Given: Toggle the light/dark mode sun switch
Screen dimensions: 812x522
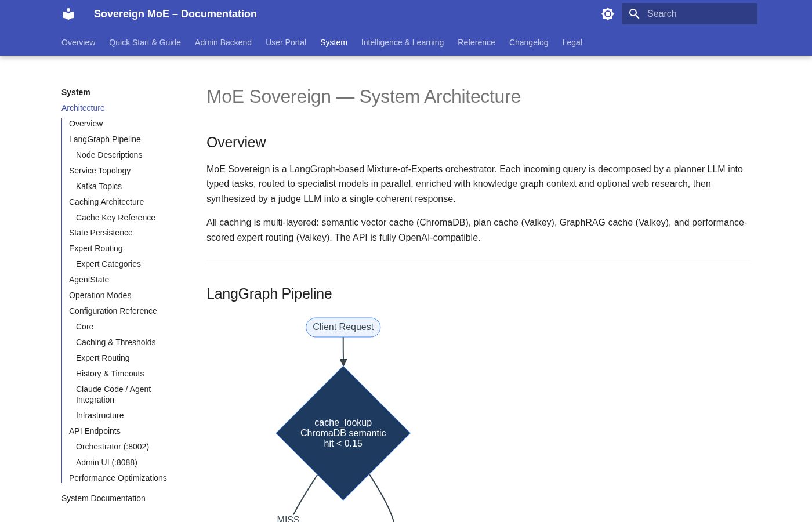Looking at the screenshot, I should pyautogui.click(x=607, y=14).
